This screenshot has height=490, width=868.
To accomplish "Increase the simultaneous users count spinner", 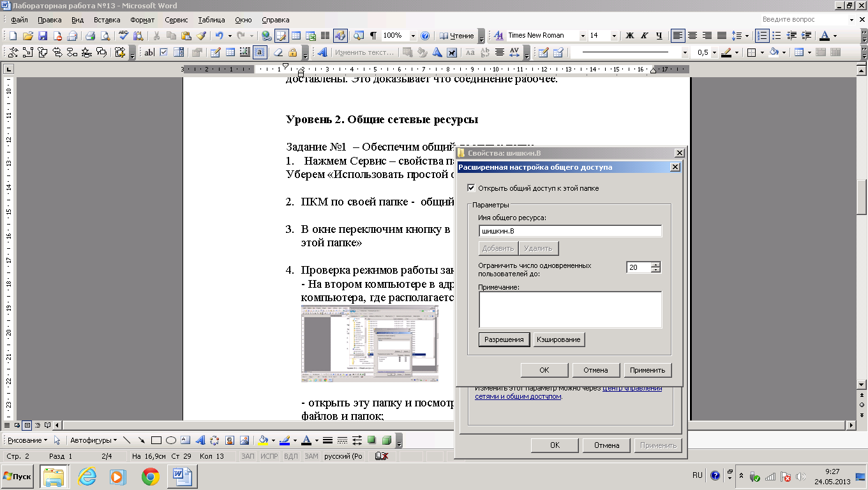I will (x=655, y=265).
